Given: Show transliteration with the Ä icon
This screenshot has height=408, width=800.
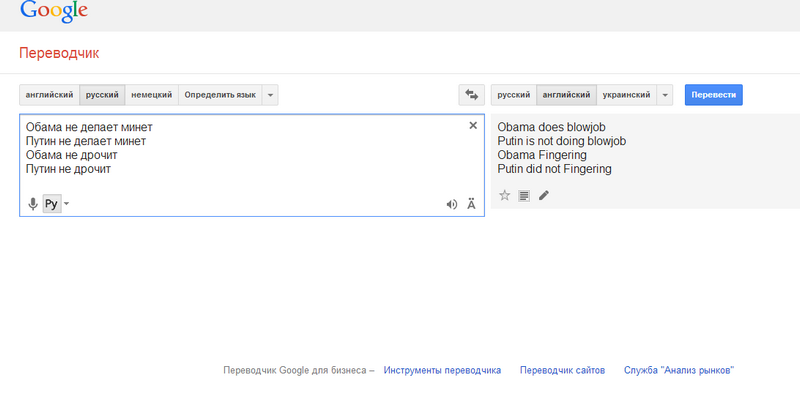Looking at the screenshot, I should pos(471,204).
